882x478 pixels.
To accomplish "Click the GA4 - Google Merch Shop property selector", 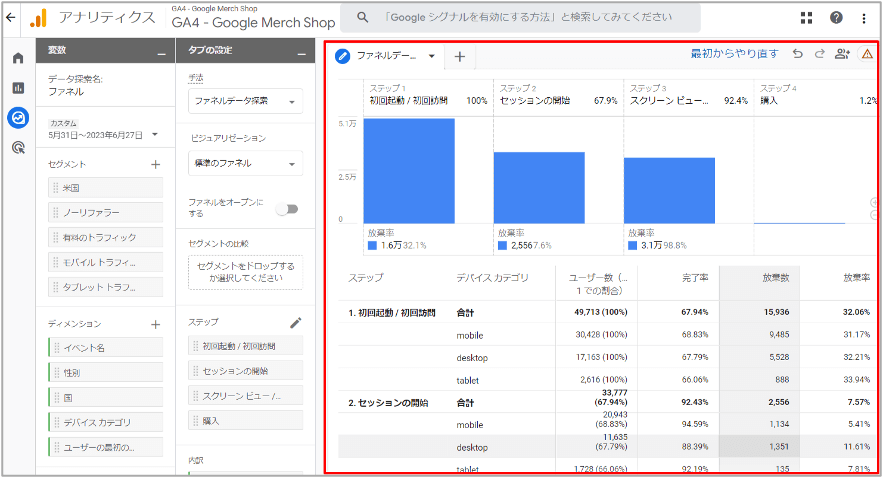I will click(x=253, y=22).
